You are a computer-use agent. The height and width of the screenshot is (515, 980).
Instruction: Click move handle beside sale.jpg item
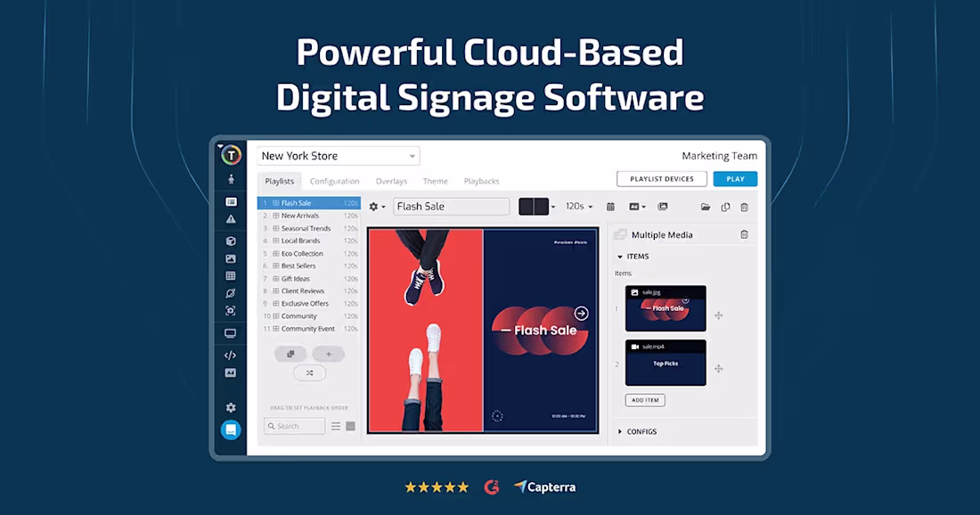pos(719,315)
